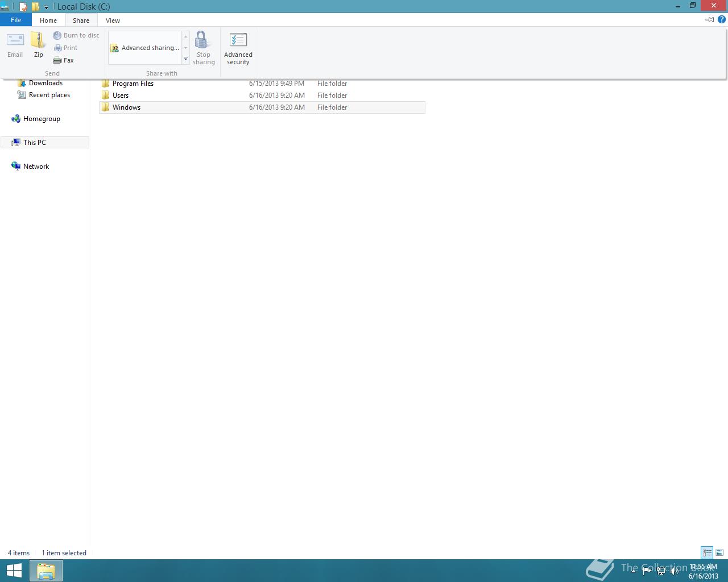
Task: Close the Local Disk (C:) window
Action: (x=714, y=6)
